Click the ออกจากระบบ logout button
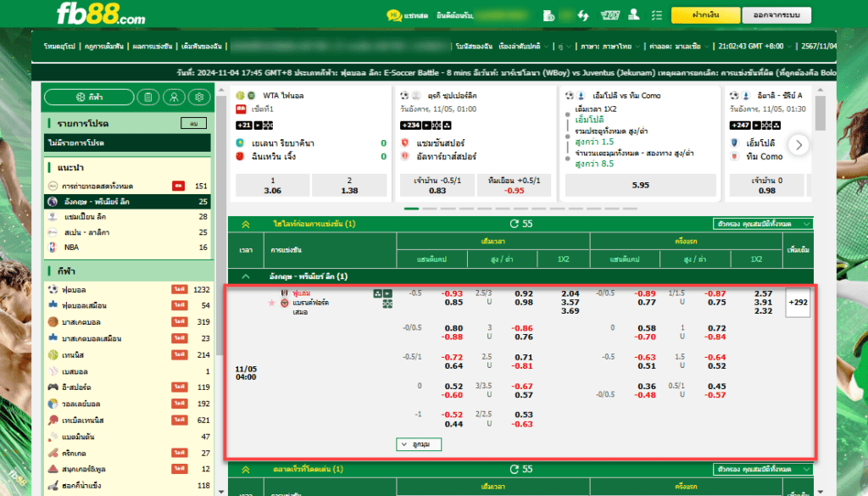The width and height of the screenshot is (868, 496). 776,15
